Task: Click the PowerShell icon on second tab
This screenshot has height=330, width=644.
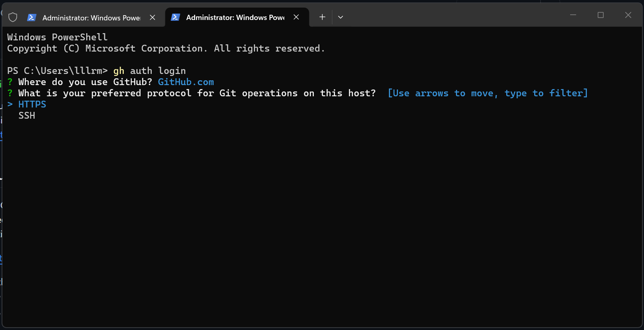Action: pyautogui.click(x=176, y=17)
